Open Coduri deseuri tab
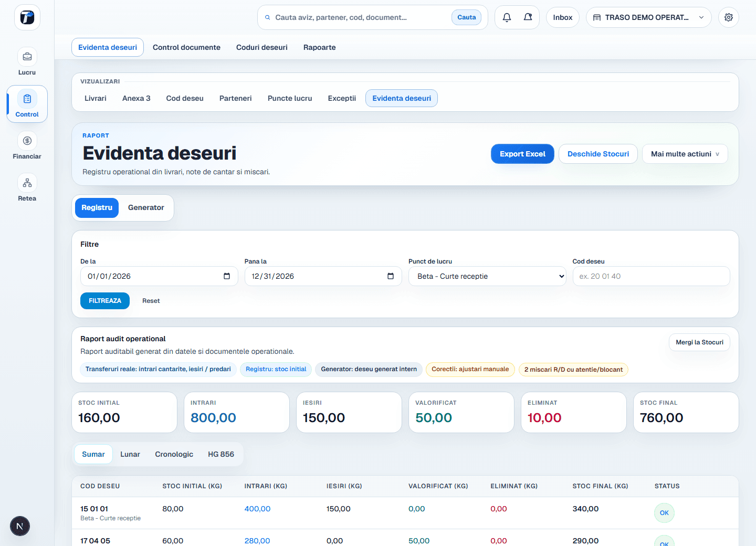756x546 pixels. coord(262,47)
